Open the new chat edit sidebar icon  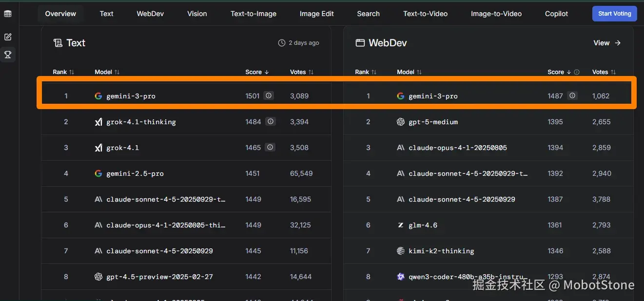(x=8, y=37)
